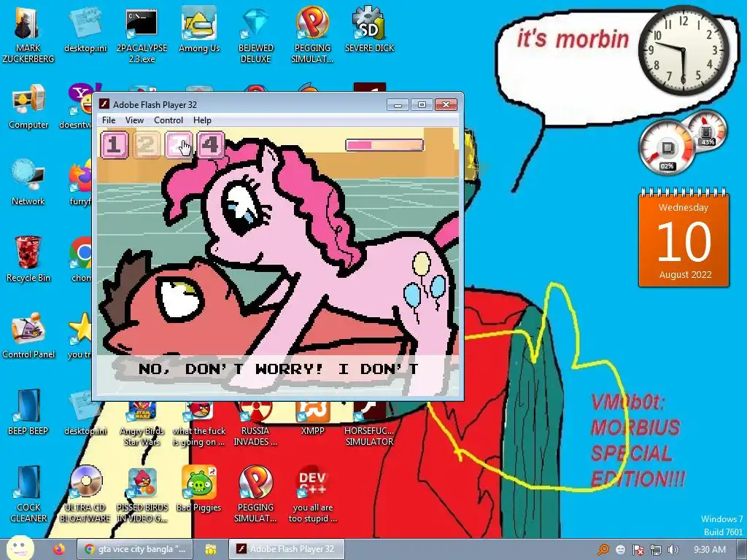Click the Action Center flag tray icon
This screenshot has height=560, width=747.
coord(638,550)
